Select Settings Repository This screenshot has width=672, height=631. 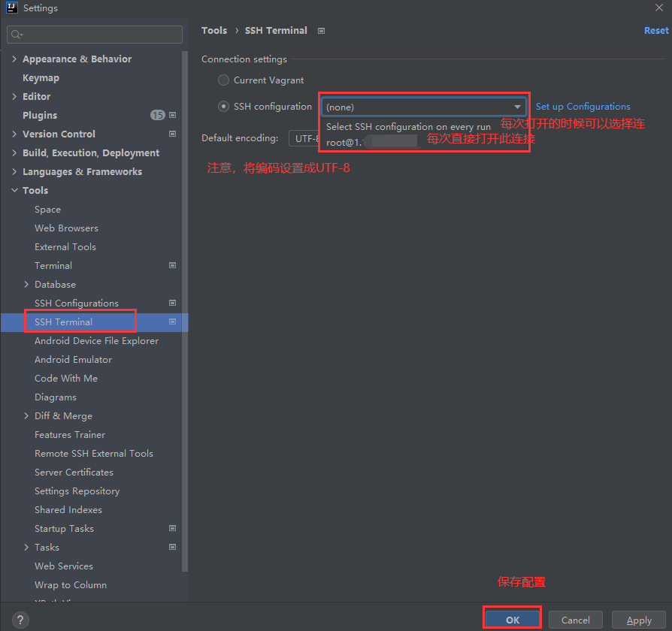[77, 491]
